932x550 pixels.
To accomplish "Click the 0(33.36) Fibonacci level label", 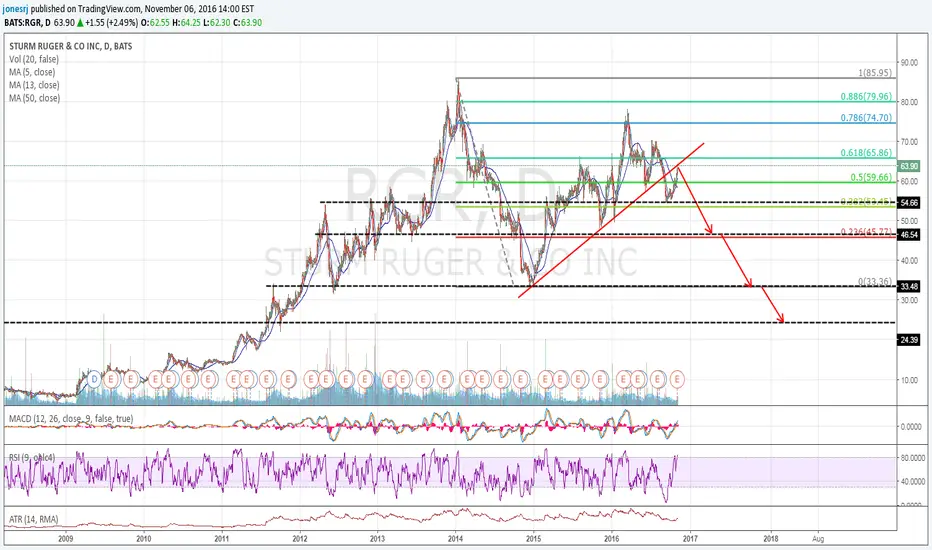I will (x=875, y=281).
